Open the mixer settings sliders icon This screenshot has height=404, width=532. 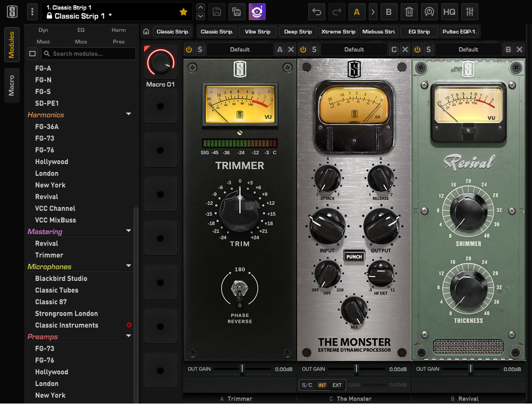(x=469, y=12)
